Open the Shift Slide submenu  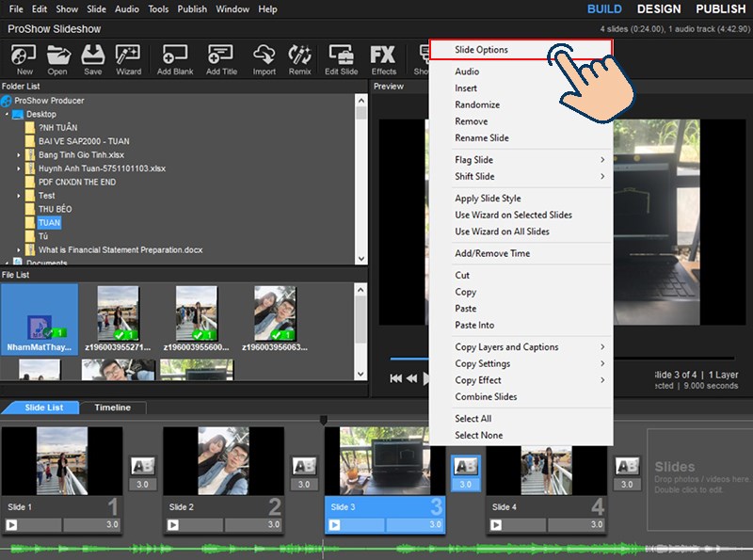[x=521, y=176]
